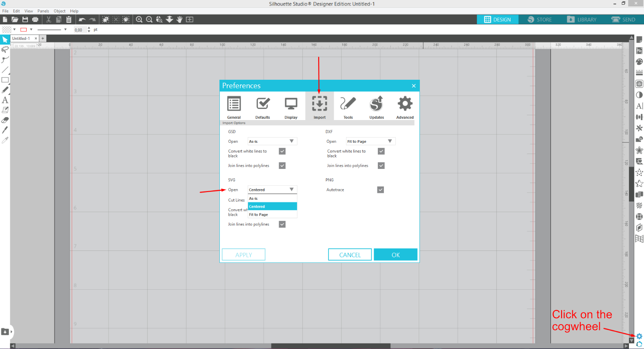Open the Help menu

click(74, 11)
